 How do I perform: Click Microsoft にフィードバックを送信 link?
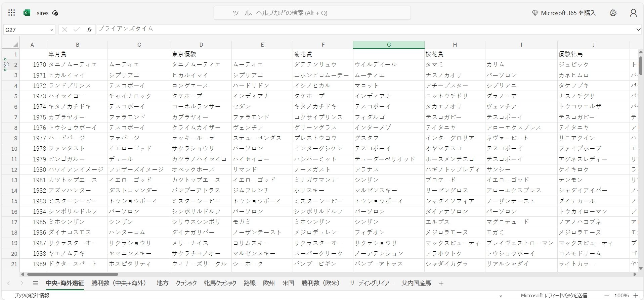click(x=554, y=296)
